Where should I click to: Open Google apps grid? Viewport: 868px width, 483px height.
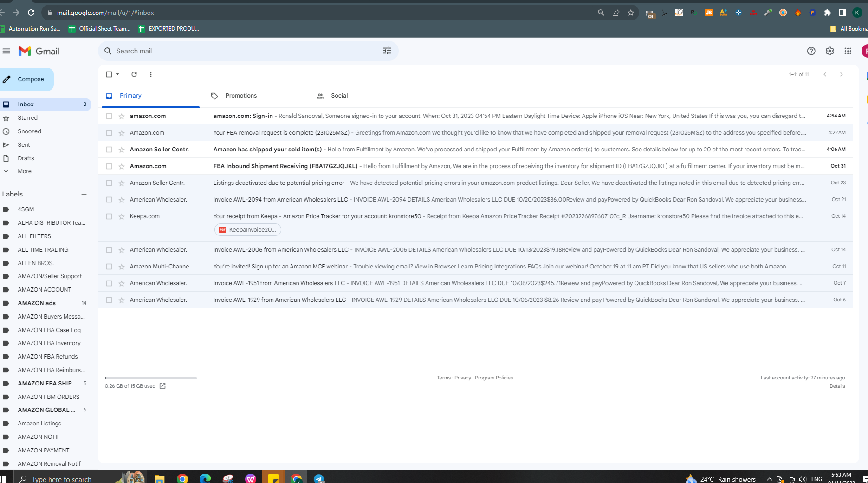(848, 51)
